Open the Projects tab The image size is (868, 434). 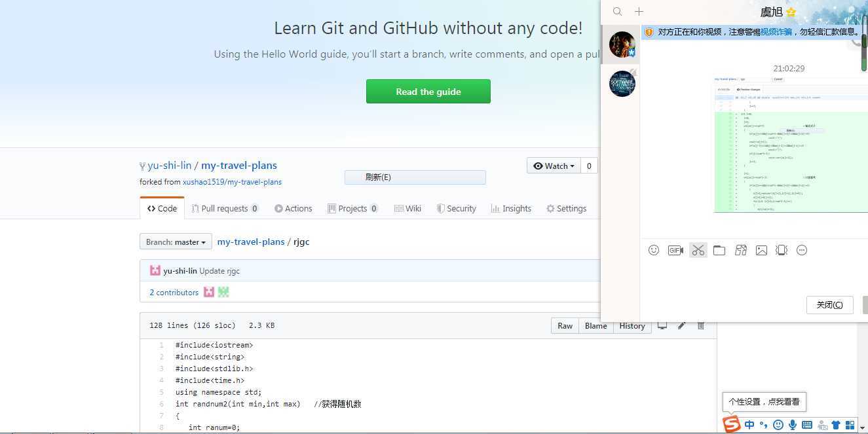click(x=352, y=208)
